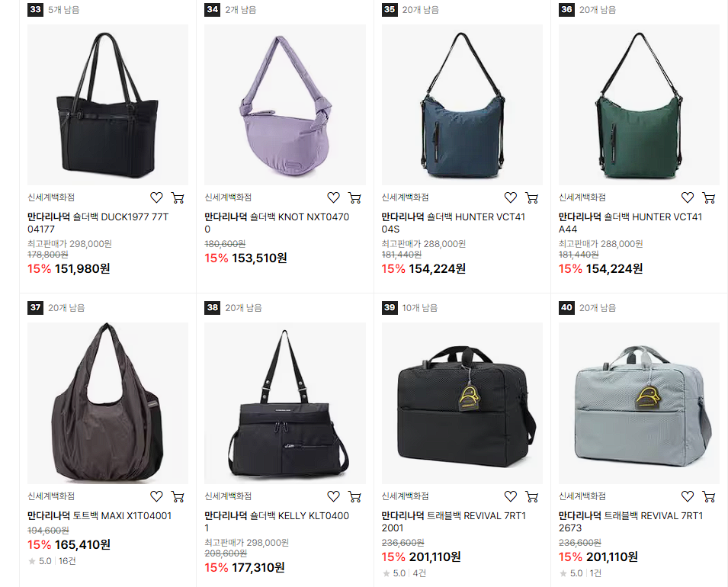Open 만다리나덕 숄더백 HUNTER VCT4104S title
728x587 pixels.
(453, 223)
